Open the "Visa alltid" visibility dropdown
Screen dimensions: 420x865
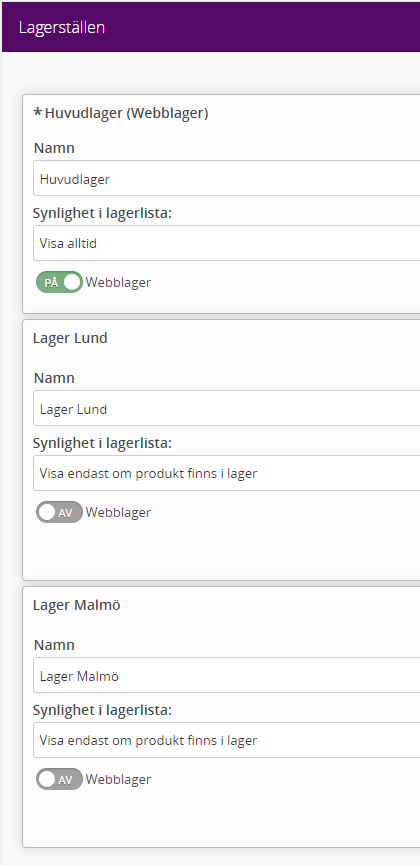pyautogui.click(x=226, y=243)
